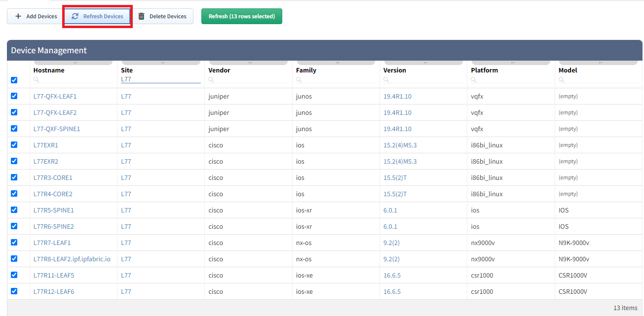The height and width of the screenshot is (316, 644).
Task: Click the Delete Devices button
Action: tap(162, 16)
